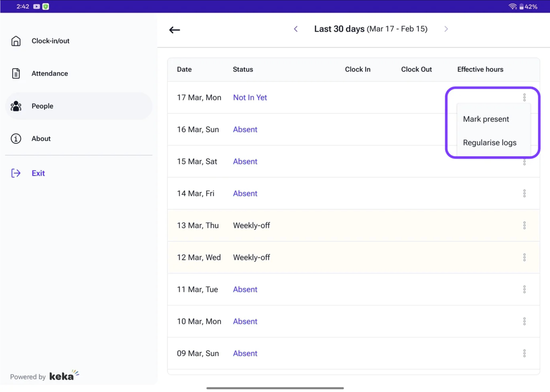Click the Exit logout icon
The height and width of the screenshot is (392, 550).
click(x=16, y=173)
